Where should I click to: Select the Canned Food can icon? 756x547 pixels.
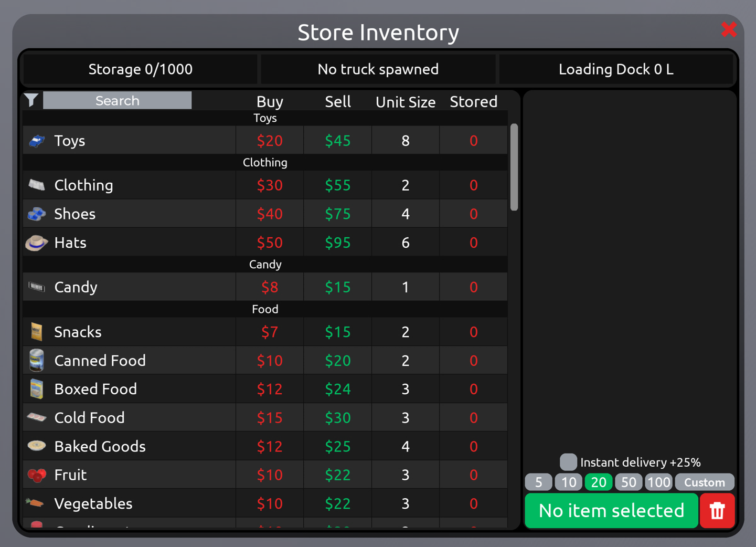(x=37, y=360)
